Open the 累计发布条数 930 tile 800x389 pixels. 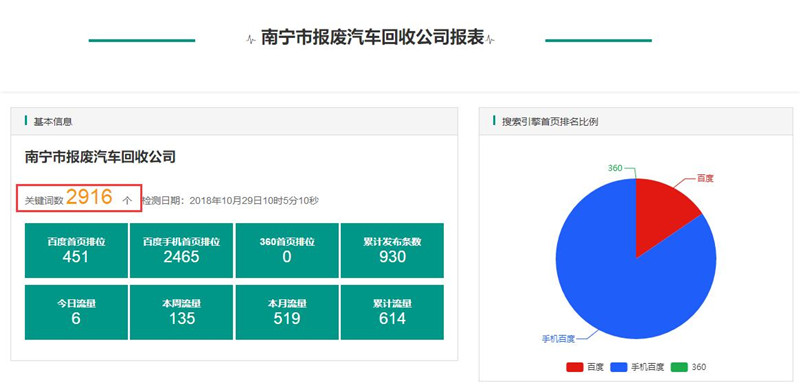click(392, 250)
